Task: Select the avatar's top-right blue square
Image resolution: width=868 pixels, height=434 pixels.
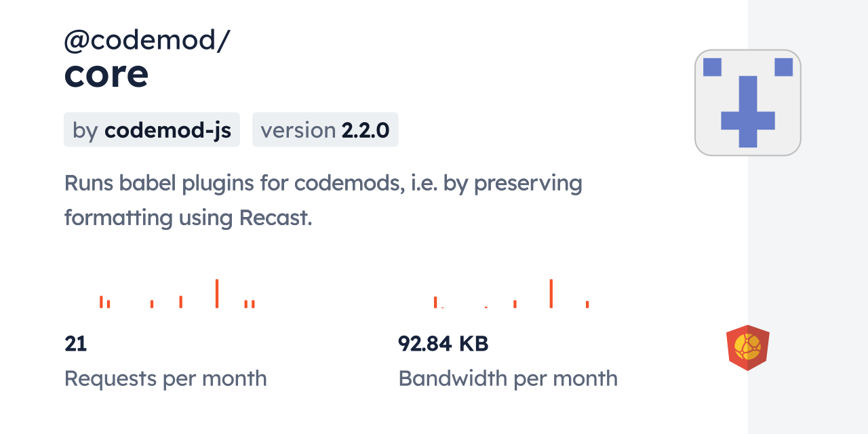Action: coord(783,67)
